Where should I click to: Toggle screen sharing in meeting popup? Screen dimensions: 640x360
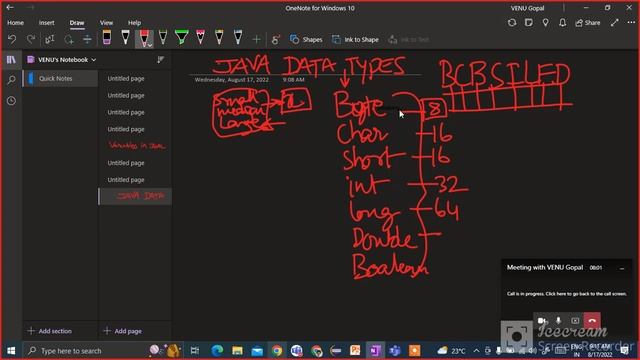click(x=575, y=321)
